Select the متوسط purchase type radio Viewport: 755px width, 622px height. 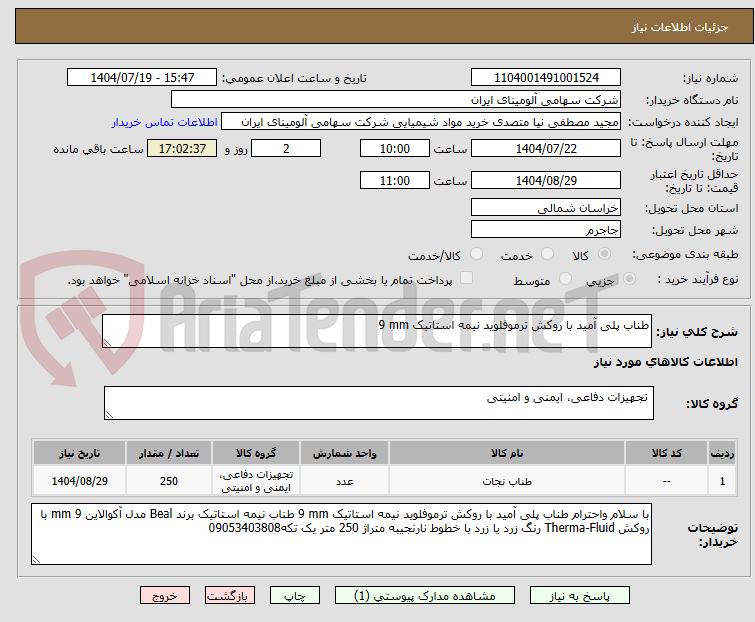(x=565, y=278)
